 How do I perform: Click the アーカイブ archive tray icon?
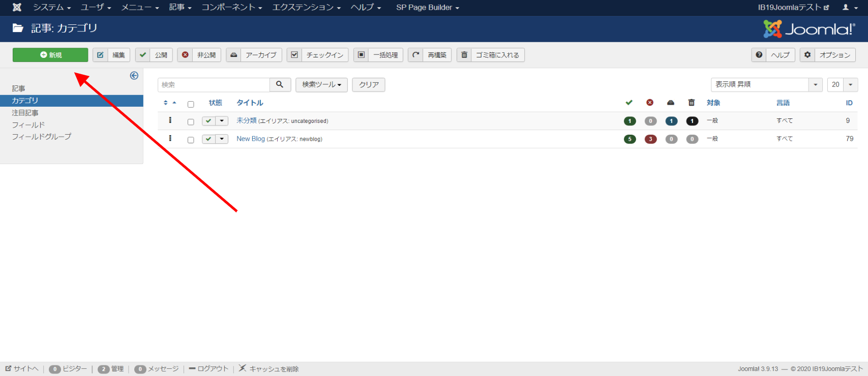(233, 55)
